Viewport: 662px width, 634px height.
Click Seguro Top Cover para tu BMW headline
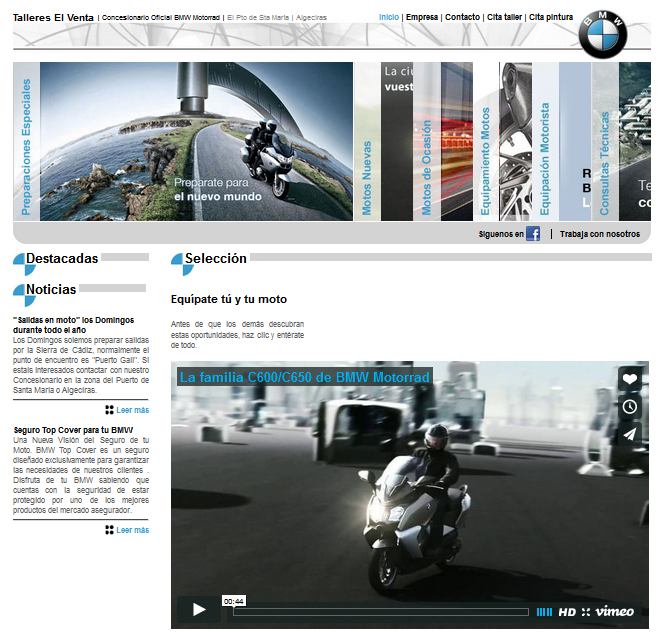pyautogui.click(x=73, y=430)
